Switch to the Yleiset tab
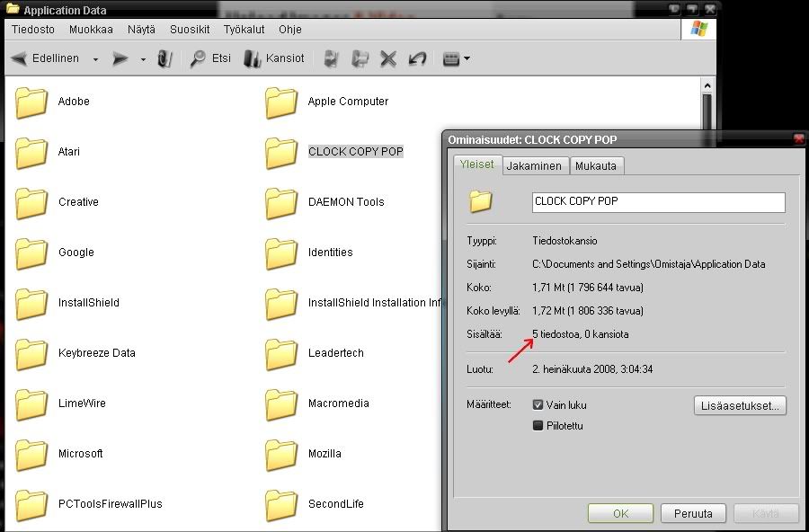 pyautogui.click(x=476, y=164)
